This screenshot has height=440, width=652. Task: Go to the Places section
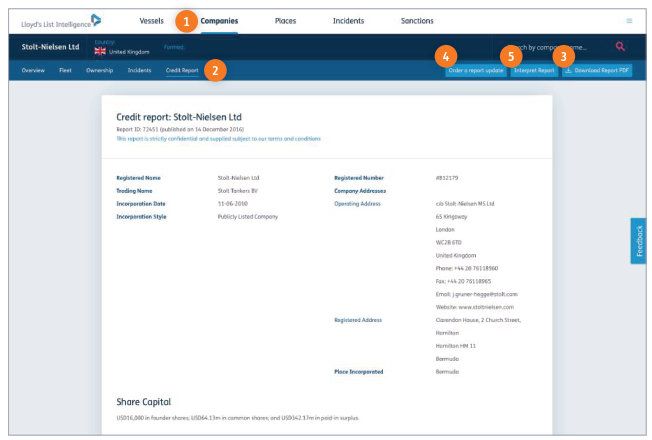coord(285,21)
